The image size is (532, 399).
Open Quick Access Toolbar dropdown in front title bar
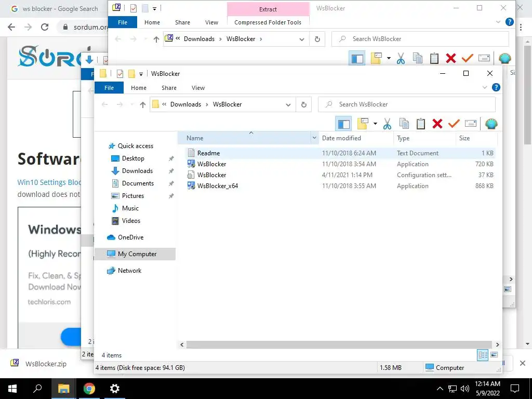[141, 74]
